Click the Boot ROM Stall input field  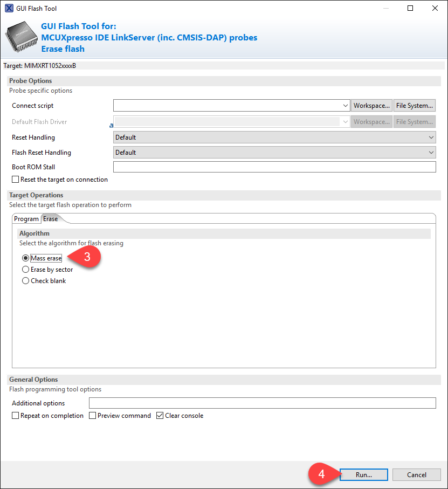click(274, 167)
